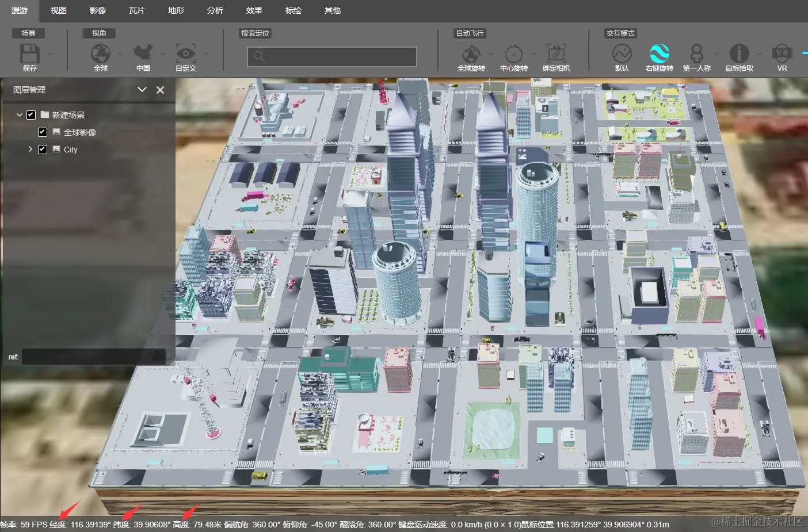Open the dropdown beside 鼠标拾取

point(759,53)
